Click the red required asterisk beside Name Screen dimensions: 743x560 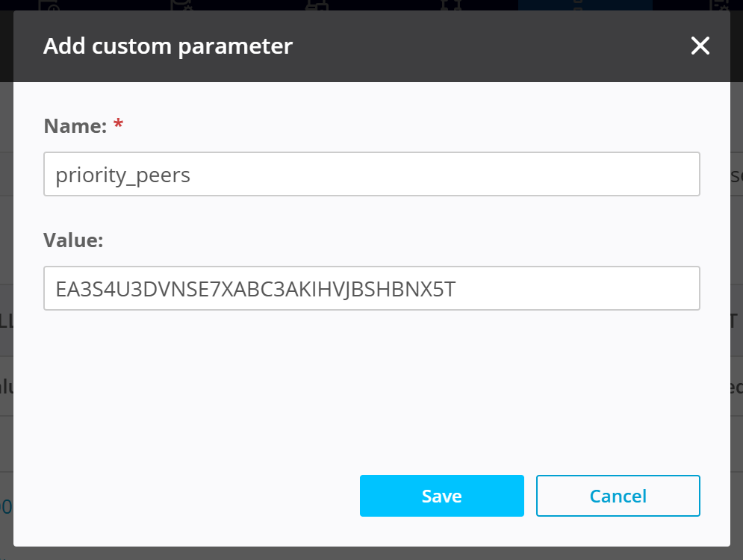click(118, 125)
